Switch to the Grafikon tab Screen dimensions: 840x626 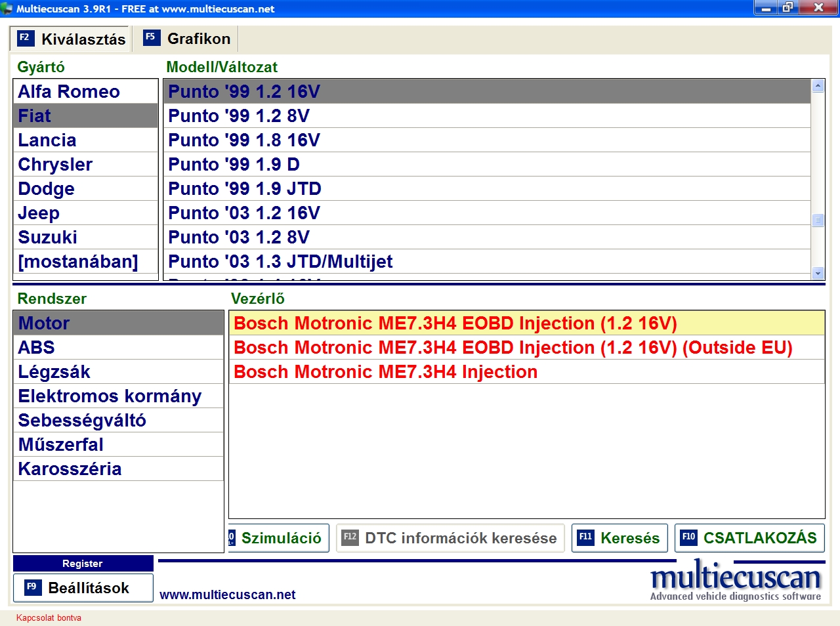186,39
